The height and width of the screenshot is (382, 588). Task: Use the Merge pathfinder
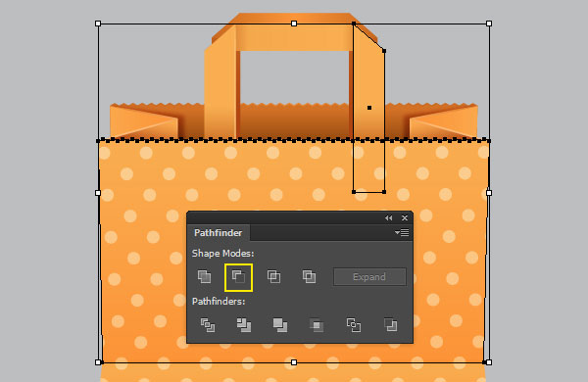coord(280,325)
